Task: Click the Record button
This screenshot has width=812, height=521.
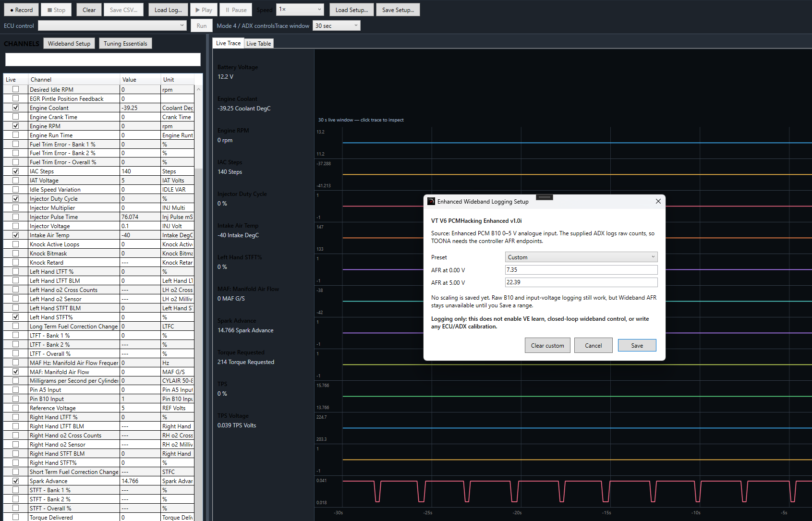Action: tap(21, 10)
